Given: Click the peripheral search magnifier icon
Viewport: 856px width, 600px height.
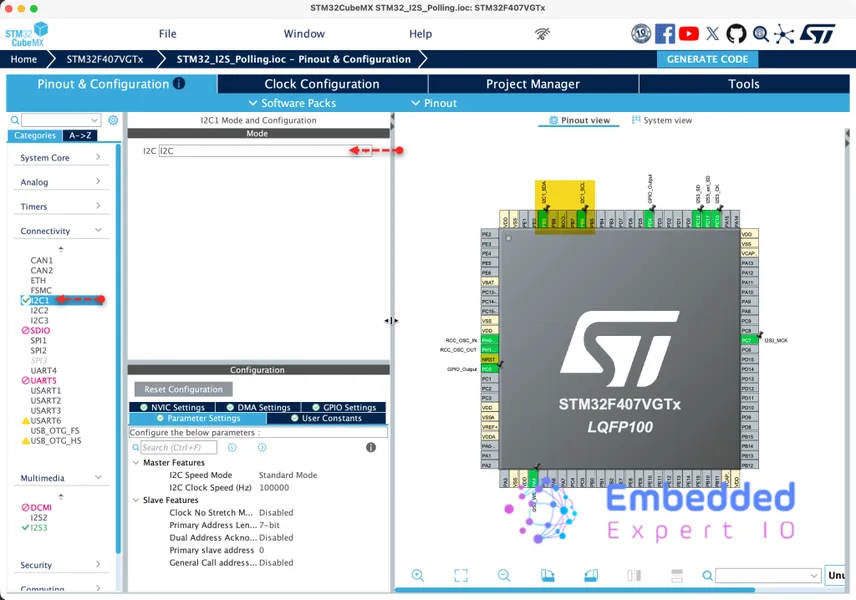Looking at the screenshot, I should coord(15,120).
